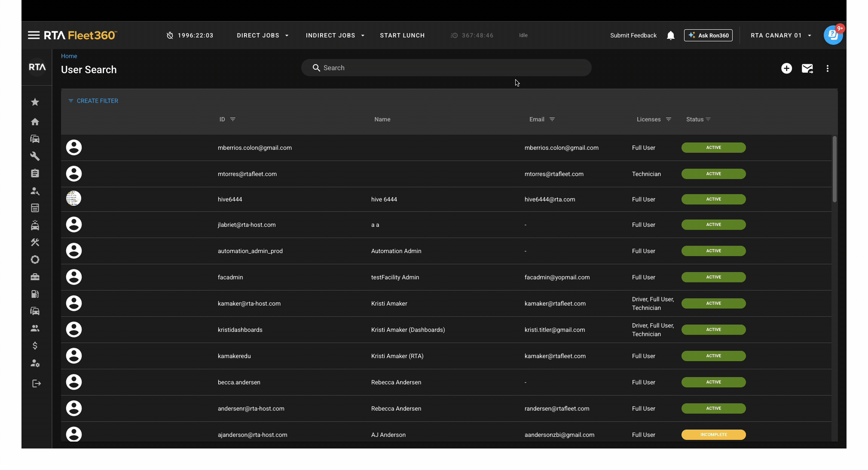Open the wrench maintenance icon in sidebar
868x470 pixels.
35,156
